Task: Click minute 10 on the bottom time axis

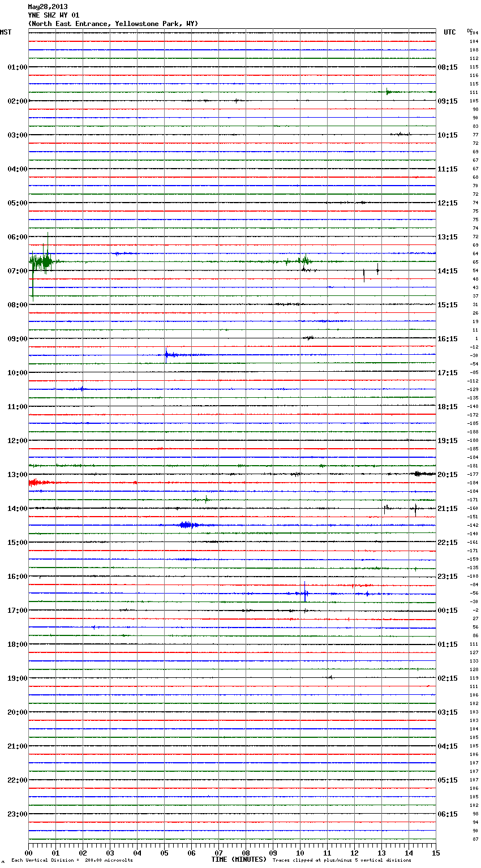Action: (300, 852)
